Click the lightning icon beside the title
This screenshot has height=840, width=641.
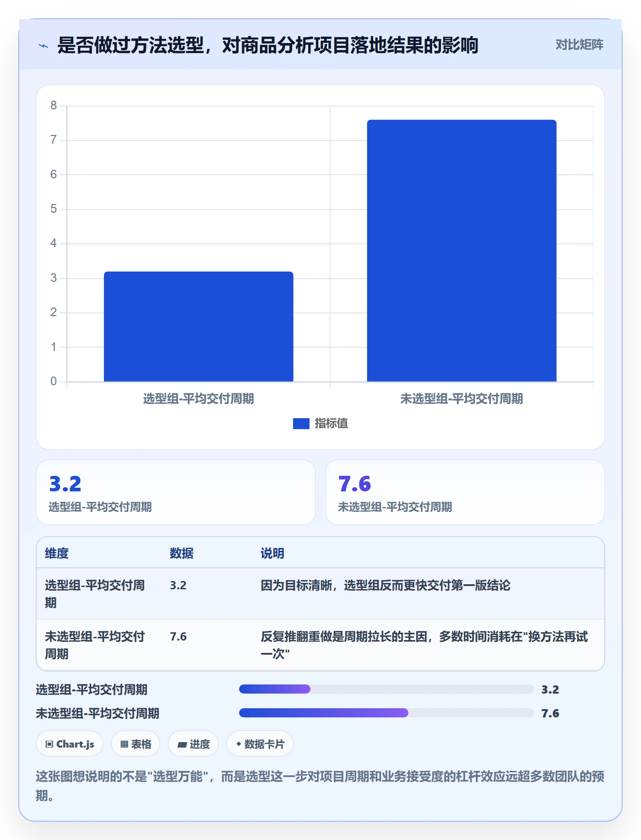(x=43, y=46)
